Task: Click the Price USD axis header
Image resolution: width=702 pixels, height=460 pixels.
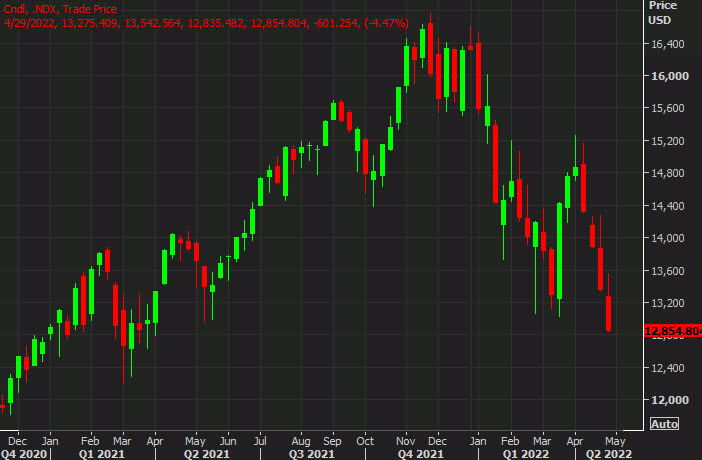Action: 662,12
